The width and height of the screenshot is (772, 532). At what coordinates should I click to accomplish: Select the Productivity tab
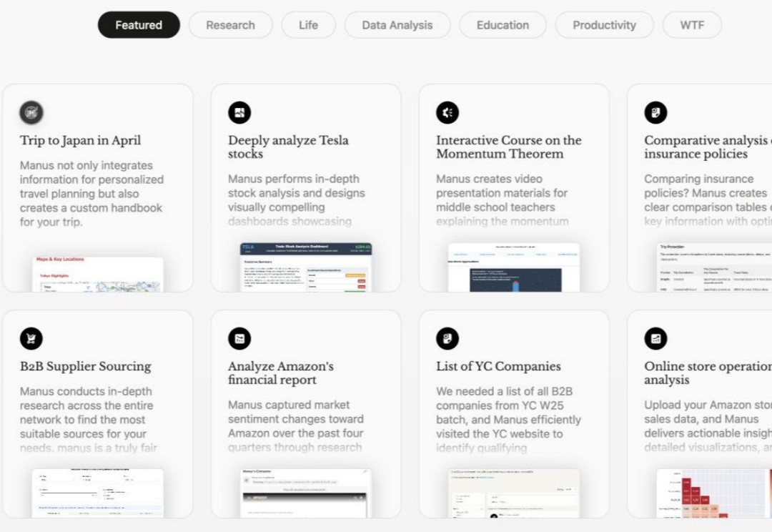pyautogui.click(x=605, y=25)
